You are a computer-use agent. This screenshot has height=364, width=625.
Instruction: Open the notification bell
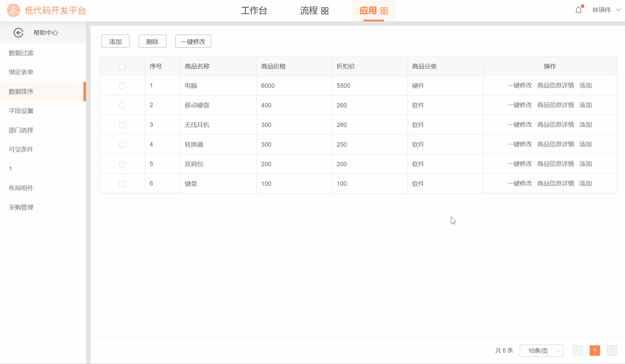(578, 10)
